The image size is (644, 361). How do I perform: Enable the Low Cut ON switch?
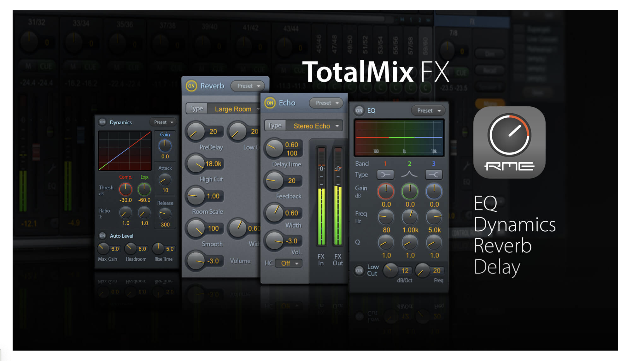coord(359,270)
